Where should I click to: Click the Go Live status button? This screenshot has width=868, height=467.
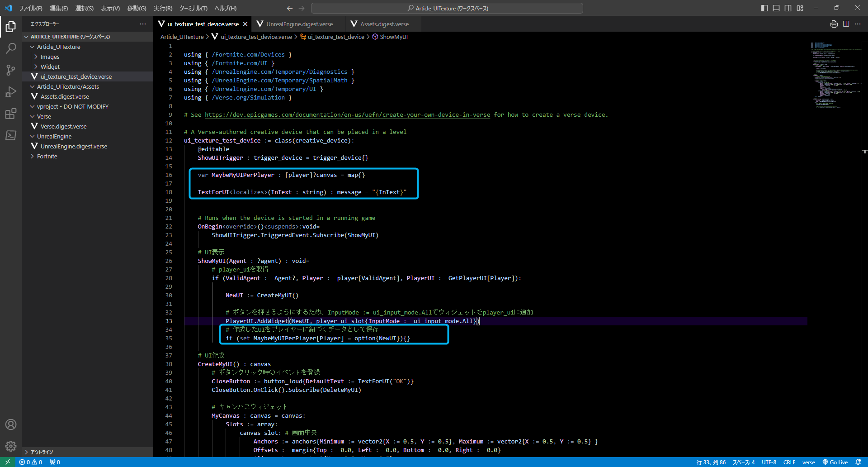(x=835, y=462)
